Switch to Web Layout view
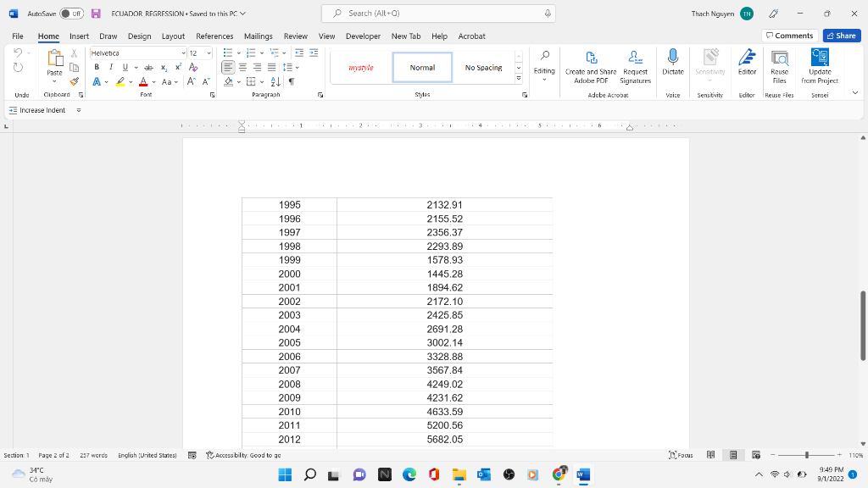Viewport: 868px width, 488px height. 755,455
